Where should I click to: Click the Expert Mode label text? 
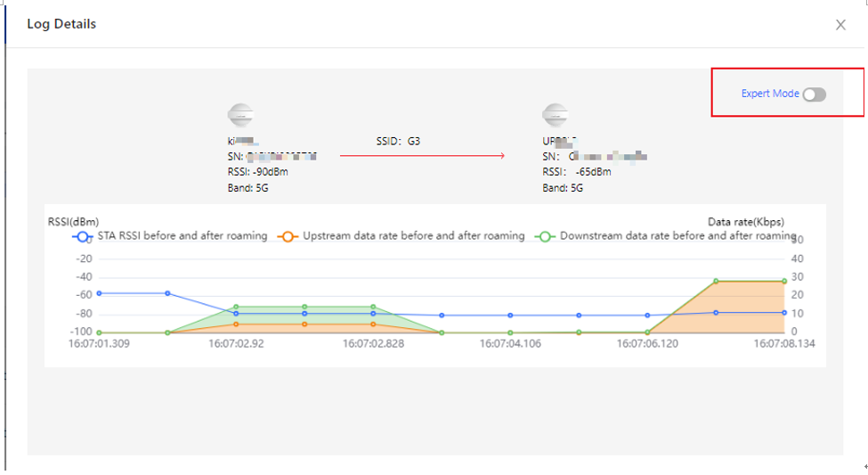pyautogui.click(x=770, y=94)
